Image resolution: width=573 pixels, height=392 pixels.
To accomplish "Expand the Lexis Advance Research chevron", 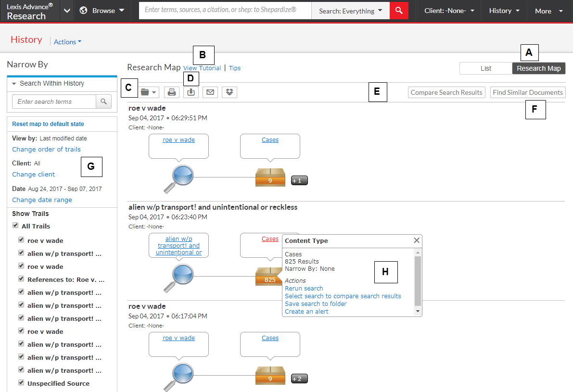I will (67, 11).
